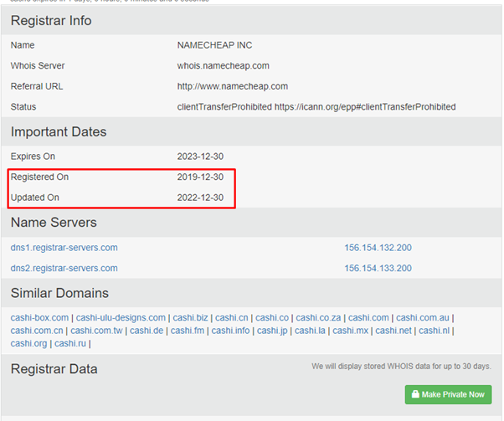Viewport: 504px width, 421px height.
Task: Click the Registrar Data section heading
Action: tap(54, 369)
